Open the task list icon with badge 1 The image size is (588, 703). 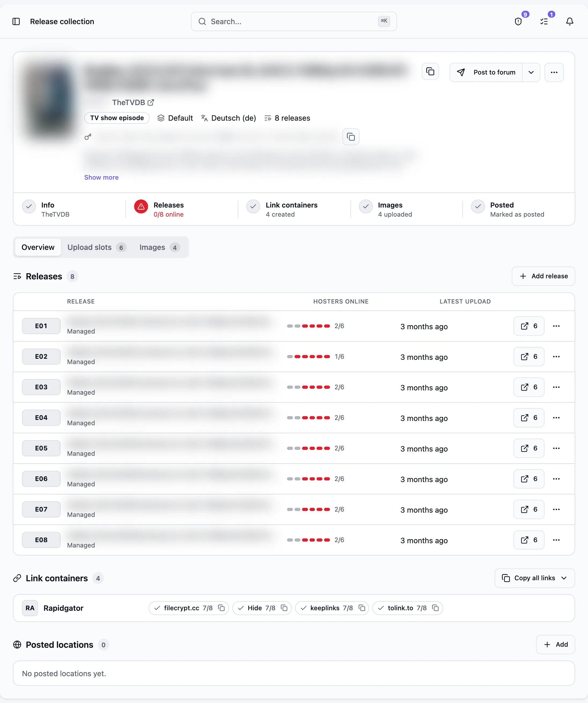[x=544, y=21]
